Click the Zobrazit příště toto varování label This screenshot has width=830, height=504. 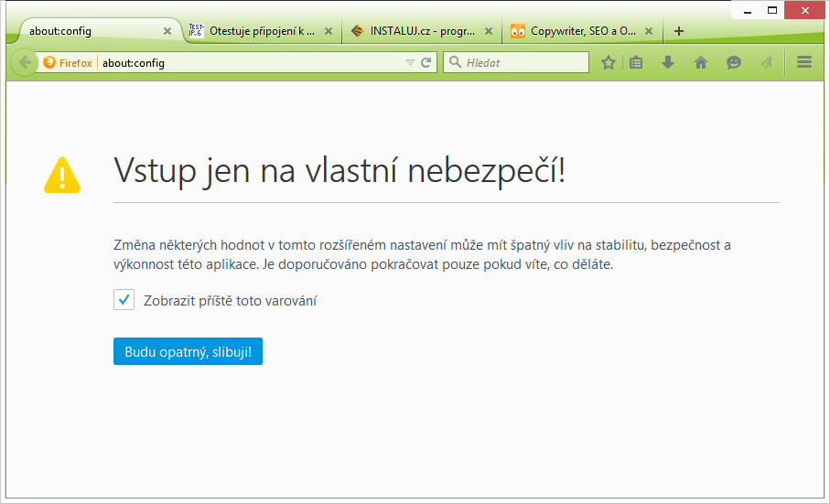231,301
